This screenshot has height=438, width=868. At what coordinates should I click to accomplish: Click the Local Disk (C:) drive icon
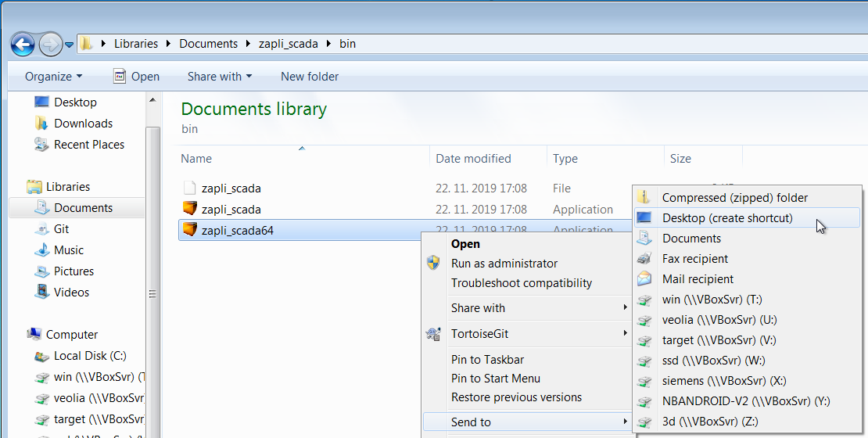tap(42, 356)
